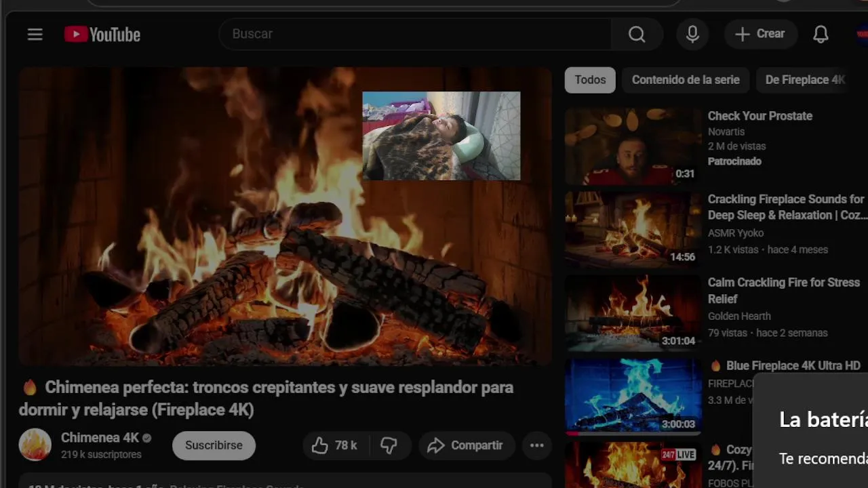Open Crackling Fireplace Sounds for Deep Sleep title

point(787,207)
